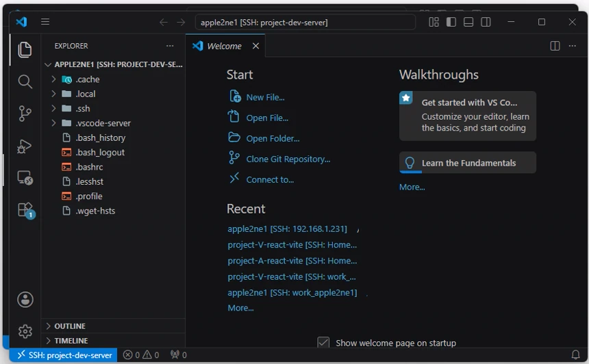
Task: Toggle the bottom panel visibility
Action: coord(468,22)
